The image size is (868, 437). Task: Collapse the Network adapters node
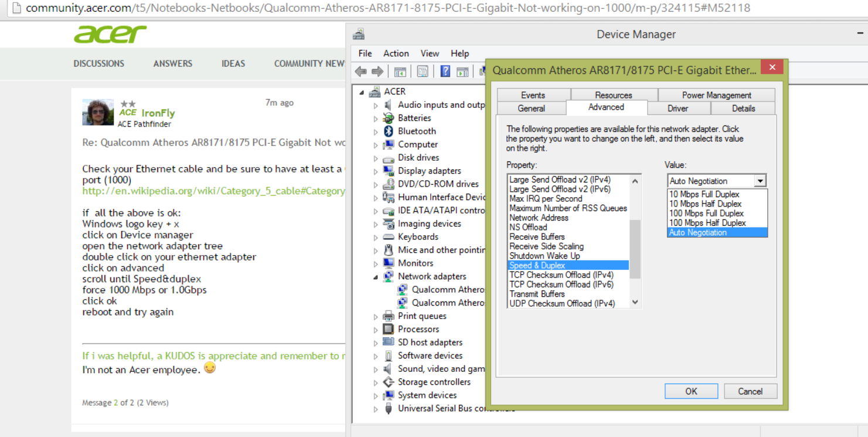click(376, 277)
